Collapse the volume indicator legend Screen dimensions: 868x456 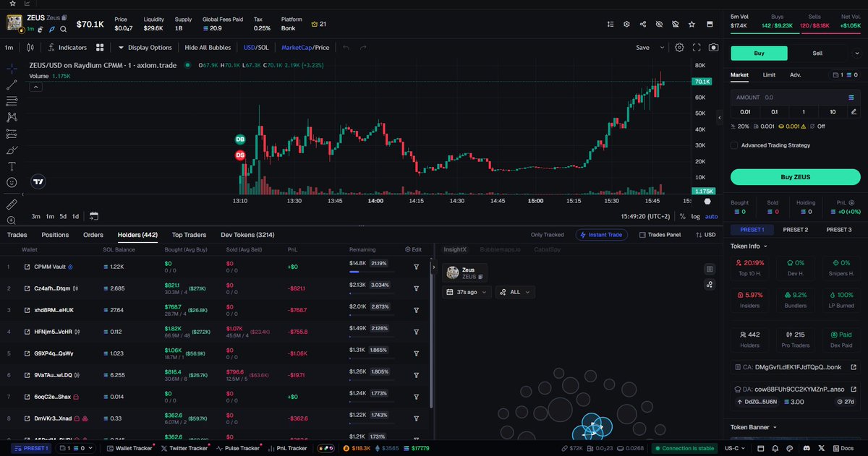(x=34, y=87)
